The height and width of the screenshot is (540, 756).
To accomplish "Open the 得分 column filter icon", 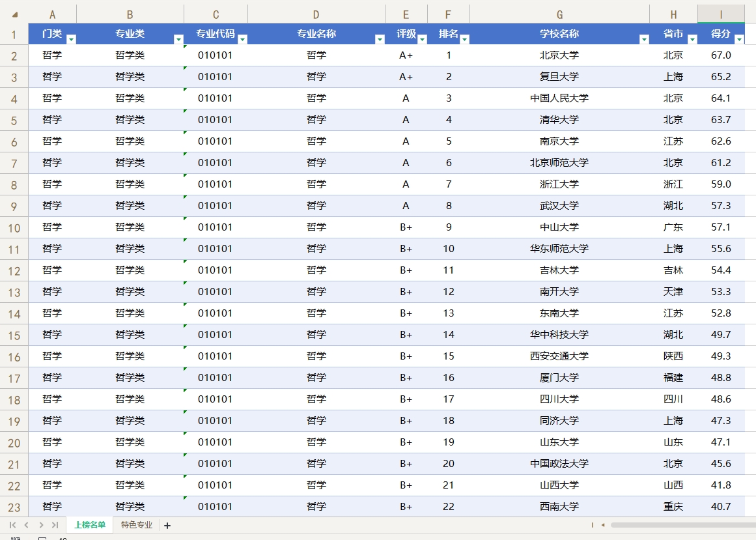I will 738,38.
